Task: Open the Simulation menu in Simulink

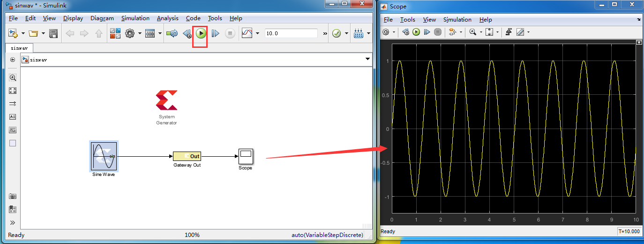Action: [135, 18]
